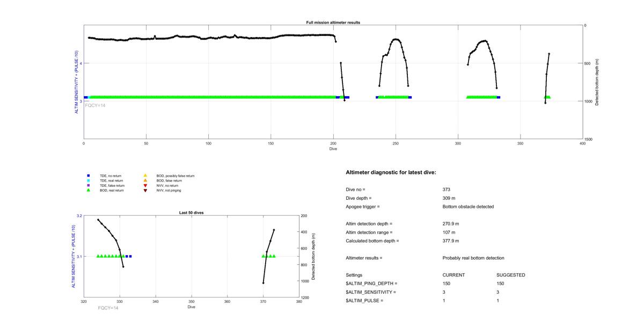Click the 'FQCY=14' label under the top plot
The image size is (644, 334).
(x=96, y=105)
